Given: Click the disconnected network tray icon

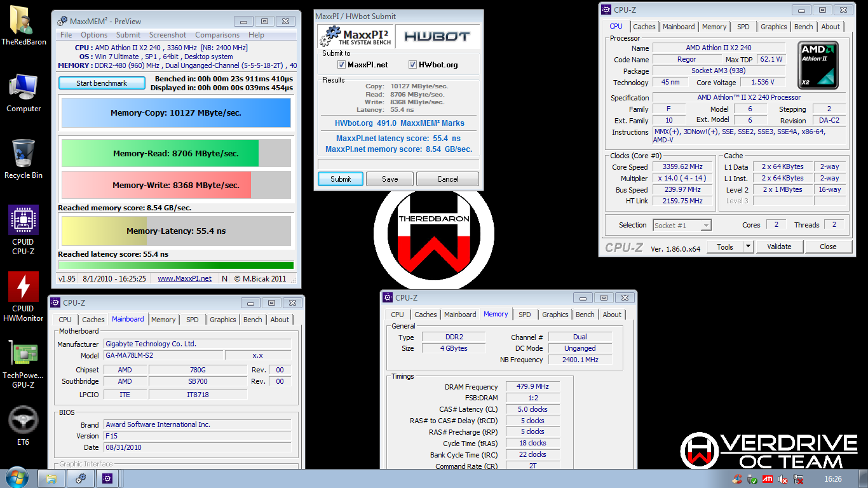Looking at the screenshot, I should tap(798, 479).
